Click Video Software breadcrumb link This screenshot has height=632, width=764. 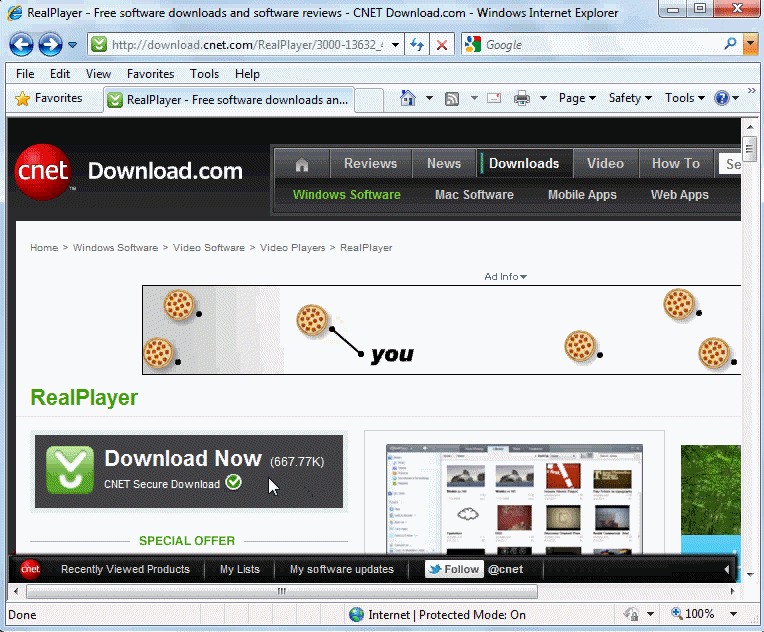(x=209, y=248)
